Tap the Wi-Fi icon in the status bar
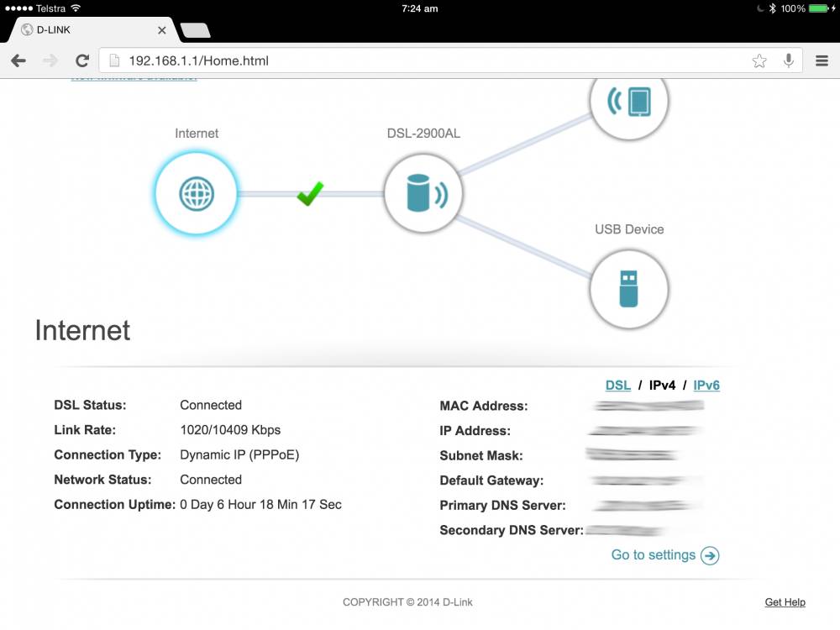This screenshot has height=630, width=840. pyautogui.click(x=76, y=8)
